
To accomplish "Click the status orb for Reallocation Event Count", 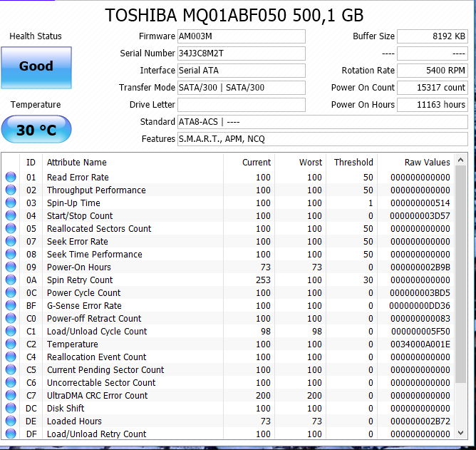I will [11, 357].
